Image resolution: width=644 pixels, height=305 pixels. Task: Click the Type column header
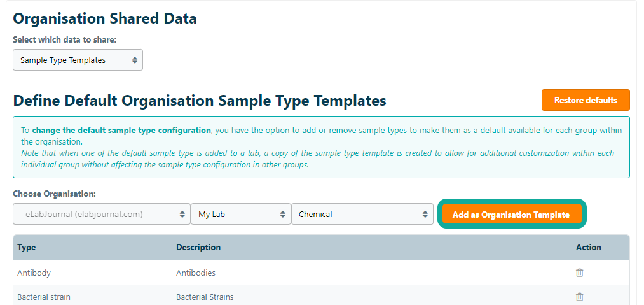click(x=27, y=247)
